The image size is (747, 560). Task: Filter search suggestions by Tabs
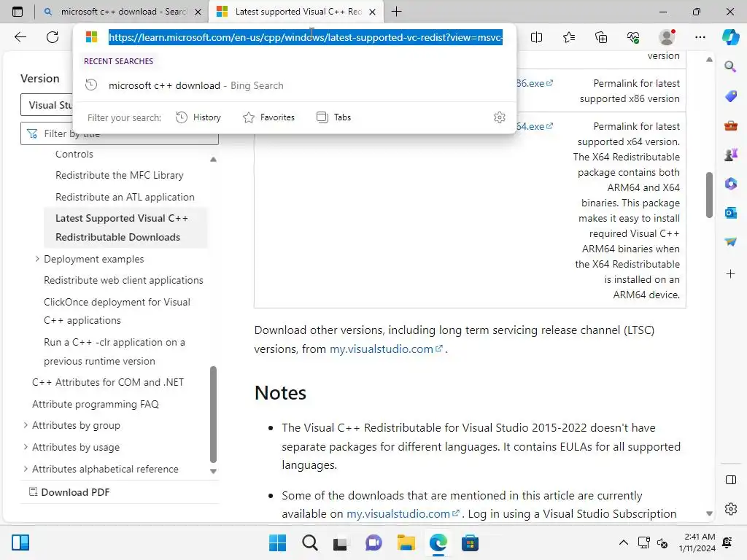[x=333, y=117]
